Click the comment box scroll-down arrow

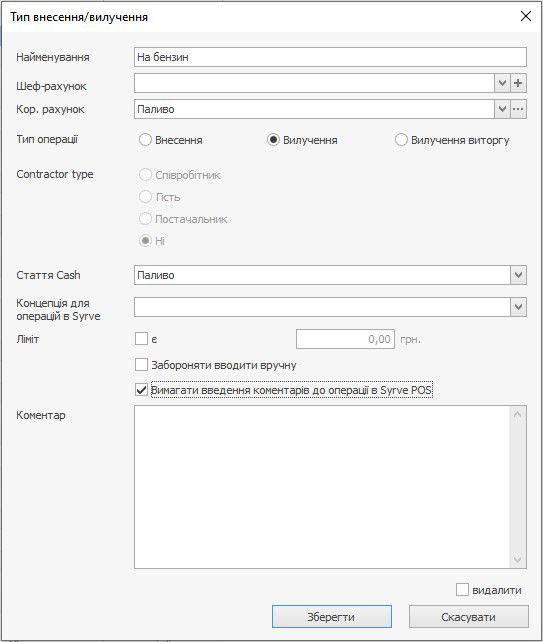(x=518, y=559)
